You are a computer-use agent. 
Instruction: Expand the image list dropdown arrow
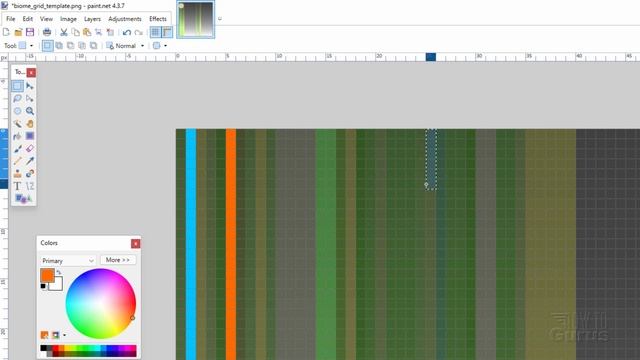pyautogui.click(x=220, y=19)
